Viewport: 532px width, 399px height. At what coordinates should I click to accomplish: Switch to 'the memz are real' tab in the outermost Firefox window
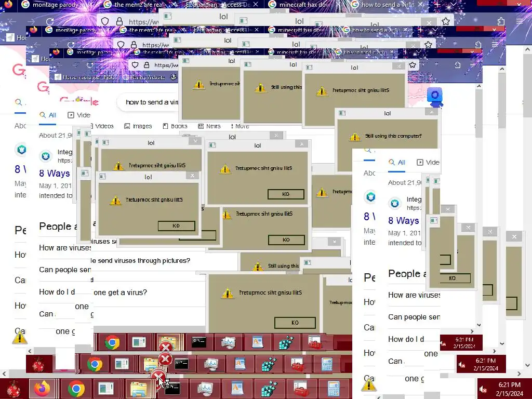138,5
